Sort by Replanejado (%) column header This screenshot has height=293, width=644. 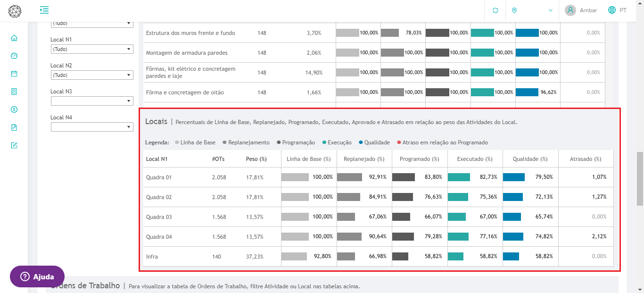point(364,159)
